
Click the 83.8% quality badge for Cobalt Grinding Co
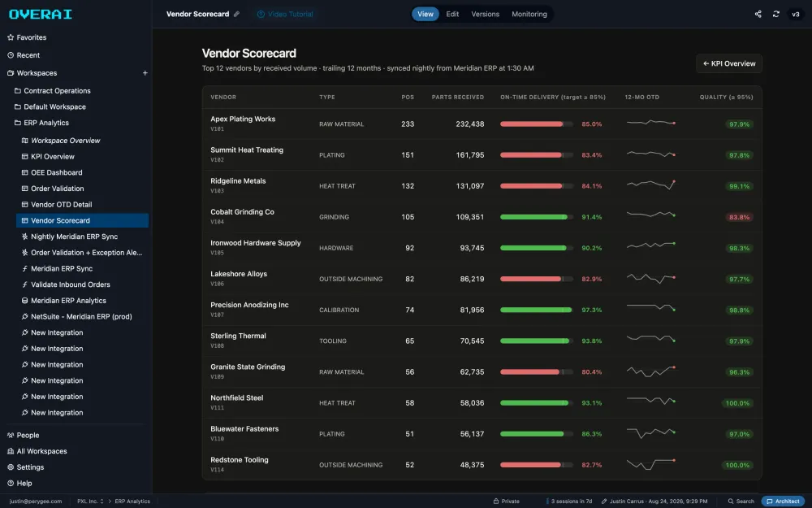pos(739,217)
